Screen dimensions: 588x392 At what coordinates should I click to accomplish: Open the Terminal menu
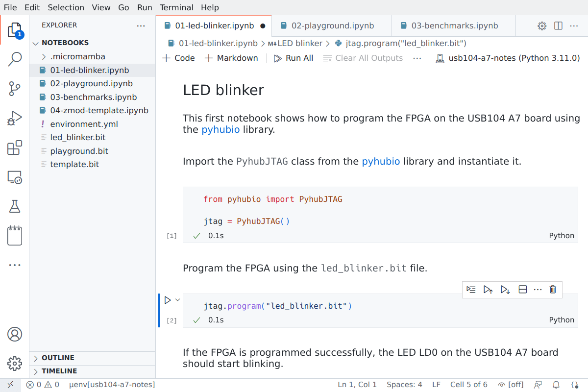(x=176, y=7)
